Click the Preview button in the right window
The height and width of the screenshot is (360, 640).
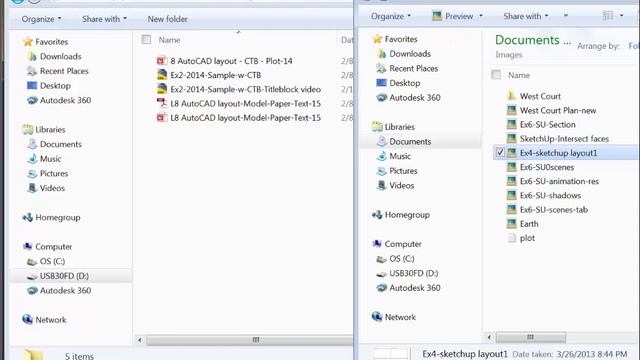tap(453, 16)
